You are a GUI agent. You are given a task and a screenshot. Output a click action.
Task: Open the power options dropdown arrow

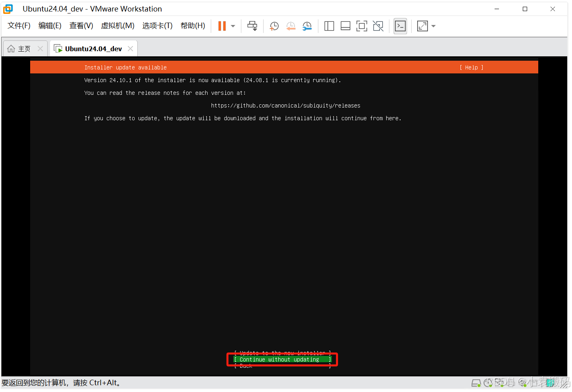233,26
